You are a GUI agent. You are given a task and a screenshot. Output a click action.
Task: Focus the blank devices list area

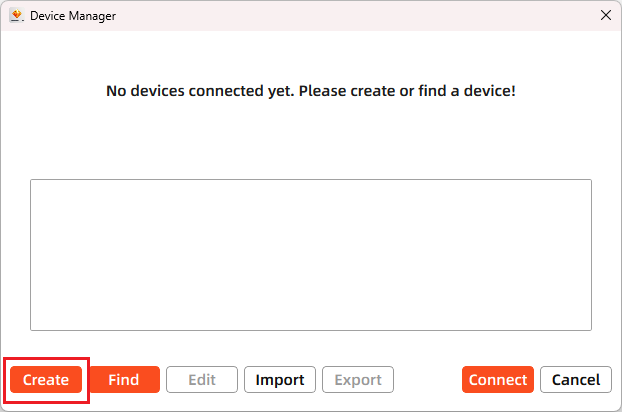310,254
